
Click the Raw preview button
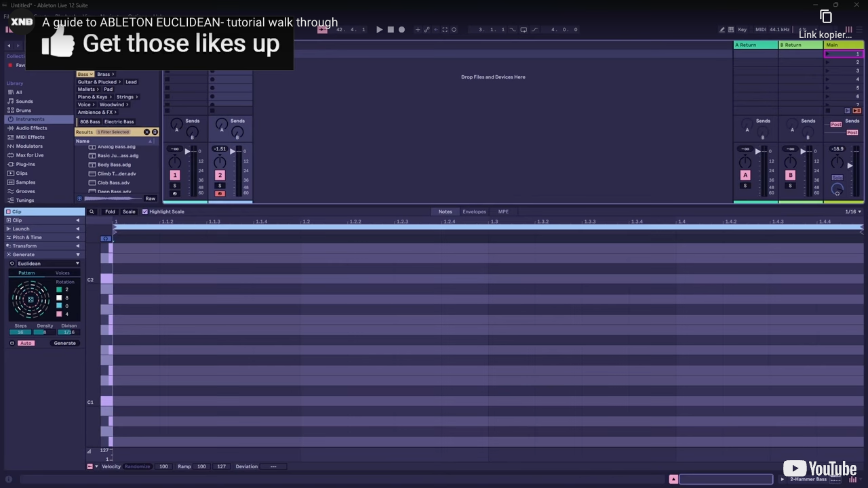pyautogui.click(x=150, y=199)
